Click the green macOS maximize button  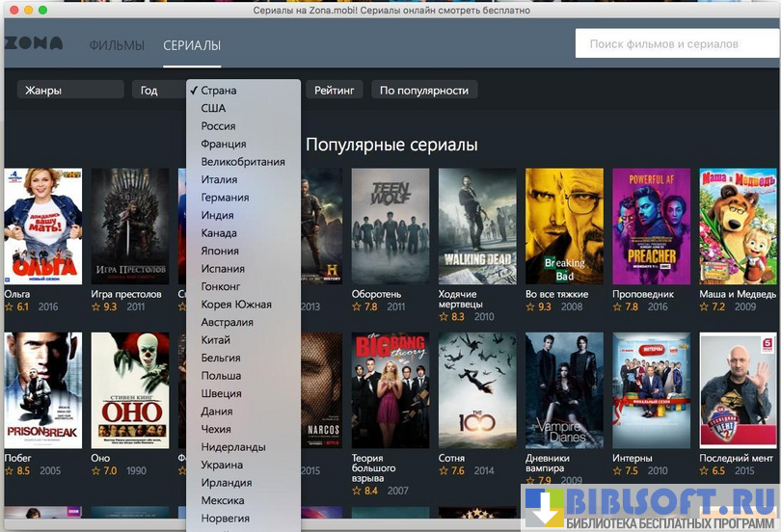pyautogui.click(x=43, y=9)
